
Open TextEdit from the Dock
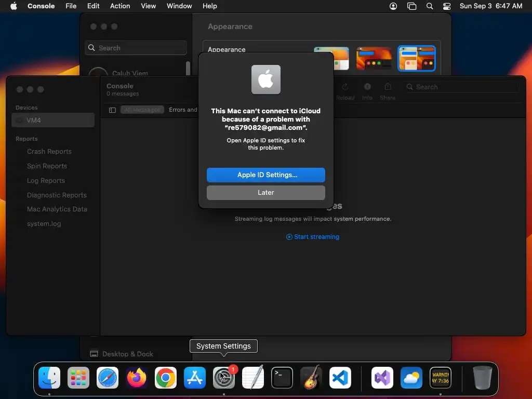point(253,378)
